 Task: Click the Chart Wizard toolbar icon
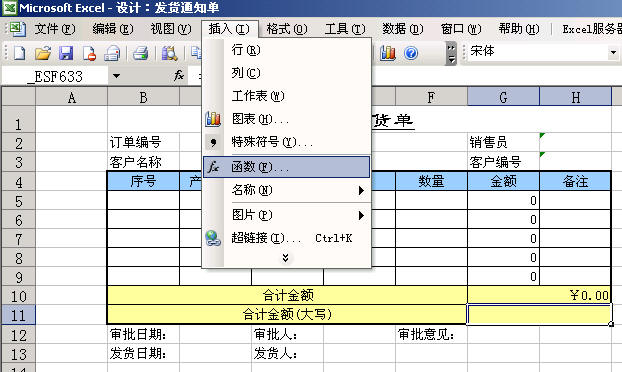point(387,53)
